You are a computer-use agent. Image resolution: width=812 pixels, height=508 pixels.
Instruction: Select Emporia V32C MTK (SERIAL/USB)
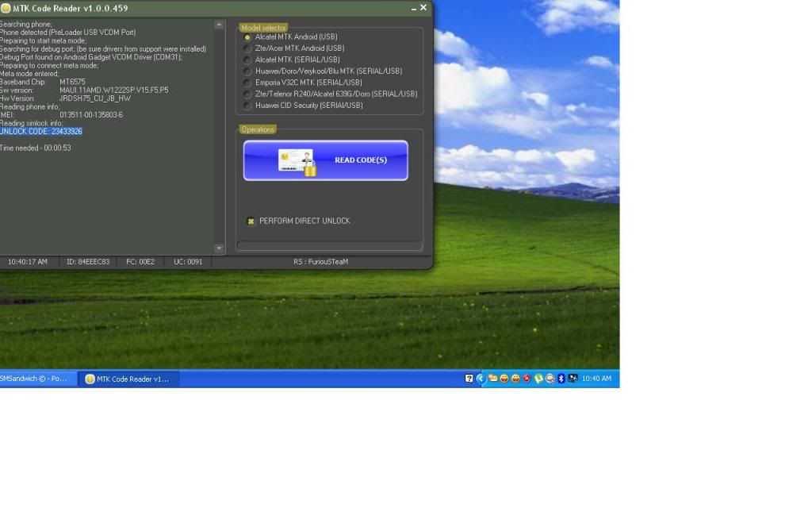coord(248,83)
